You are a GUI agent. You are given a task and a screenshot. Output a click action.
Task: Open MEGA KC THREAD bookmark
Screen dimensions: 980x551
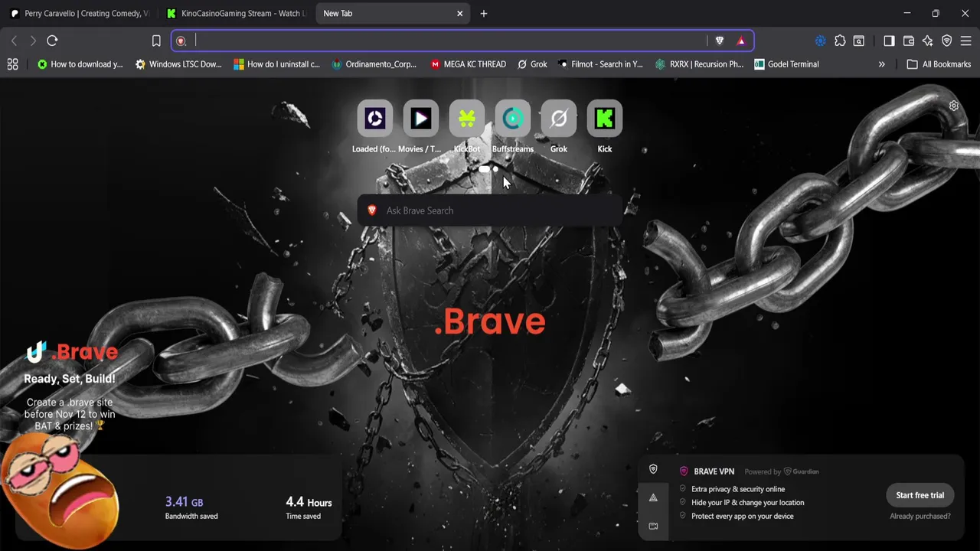click(x=469, y=64)
